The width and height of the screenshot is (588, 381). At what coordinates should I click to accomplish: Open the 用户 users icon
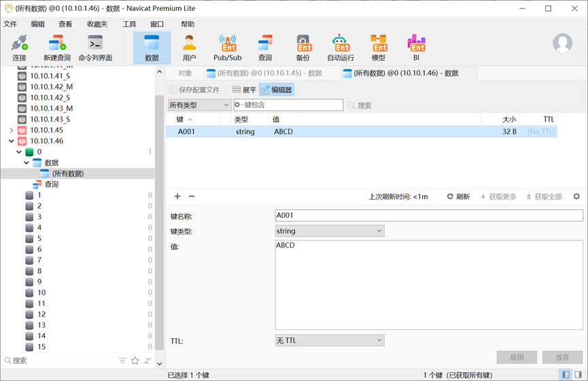pos(189,48)
